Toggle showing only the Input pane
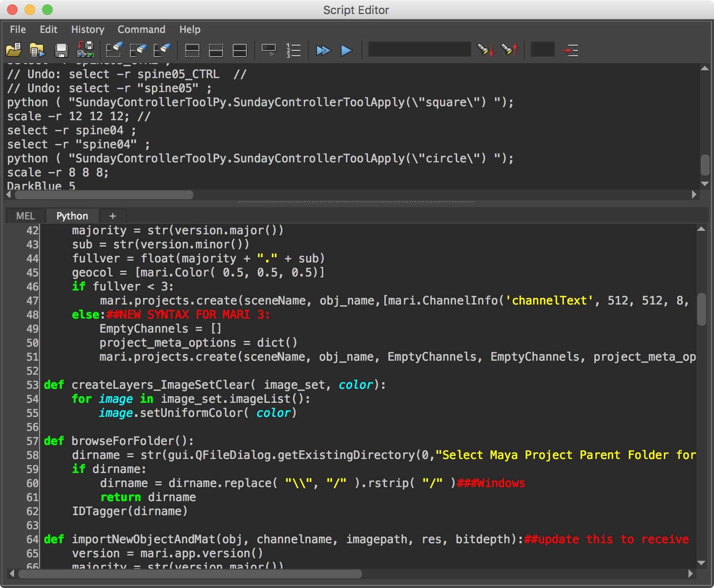Viewport: 714px width, 588px height. 216,50
